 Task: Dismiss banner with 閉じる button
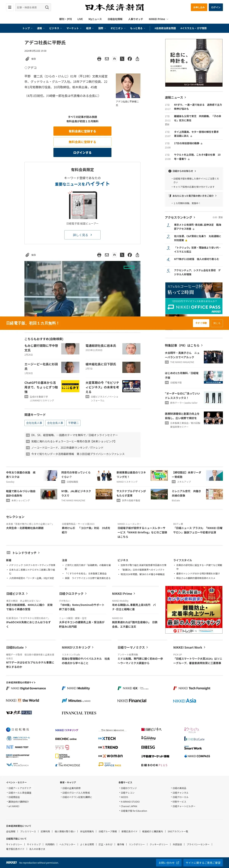217,323
